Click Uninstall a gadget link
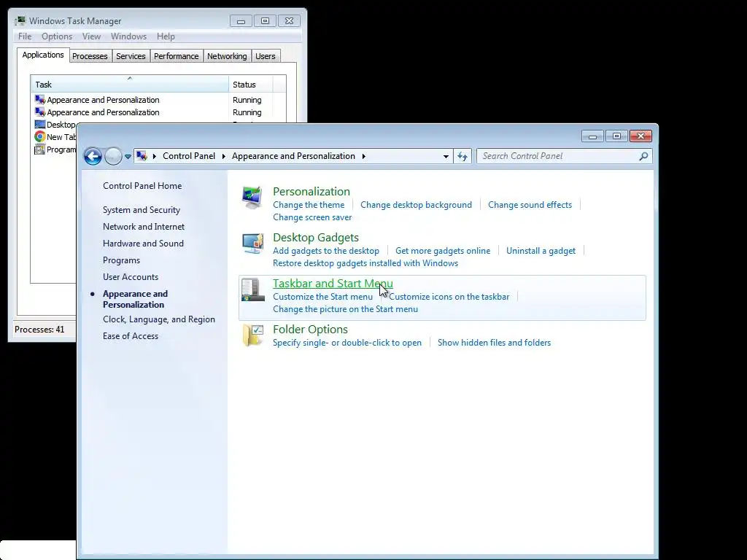Image resolution: width=747 pixels, height=560 pixels. click(x=541, y=251)
